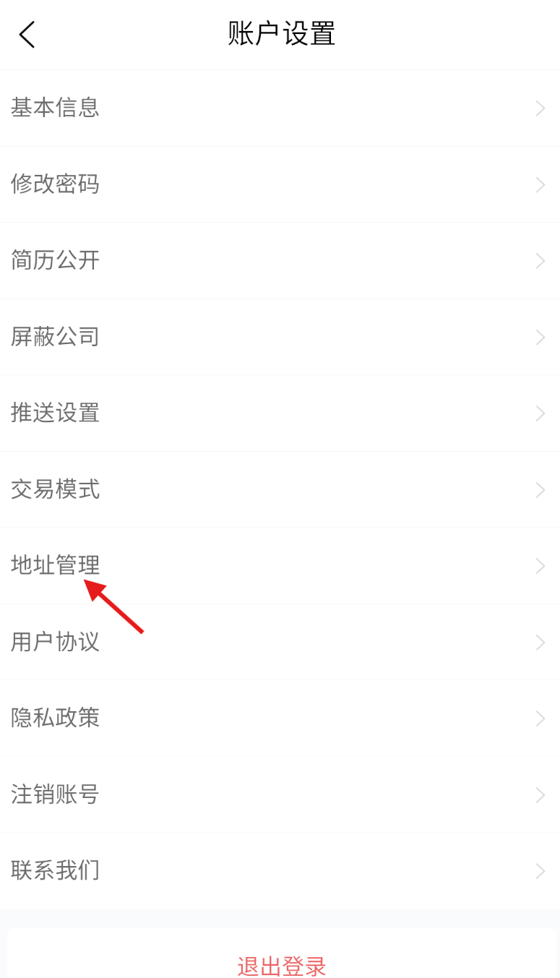Tap chevron next to 修改密码

click(x=540, y=184)
